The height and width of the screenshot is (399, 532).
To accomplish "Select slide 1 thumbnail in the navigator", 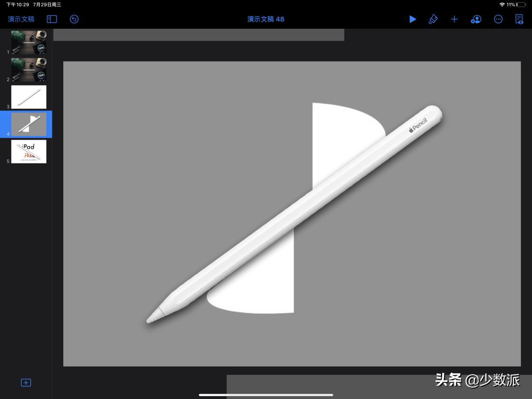I will point(28,43).
